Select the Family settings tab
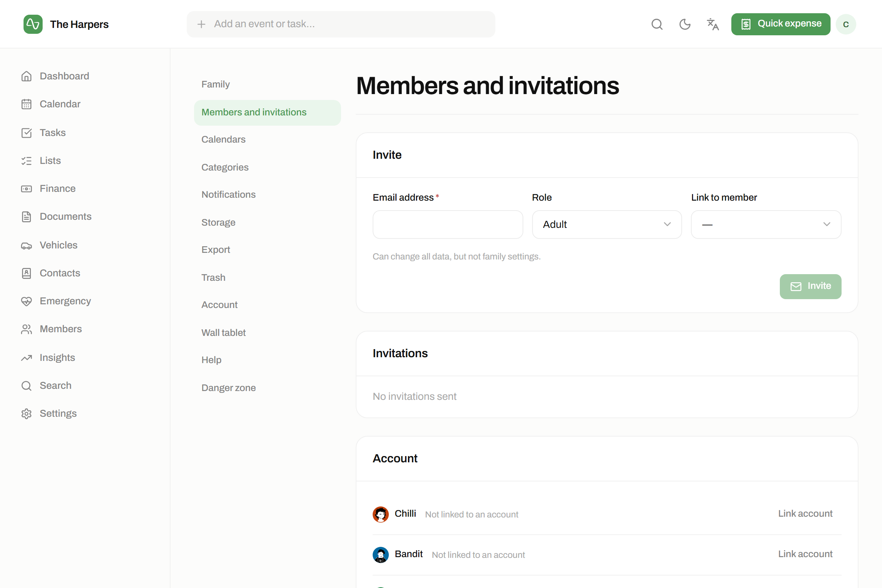Image resolution: width=882 pixels, height=588 pixels. pos(268,85)
